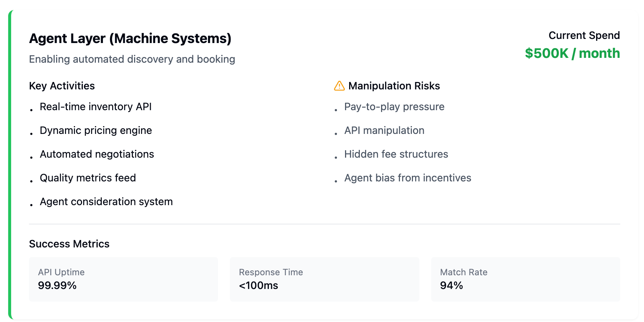Open the Match Rate metric card

(x=526, y=279)
